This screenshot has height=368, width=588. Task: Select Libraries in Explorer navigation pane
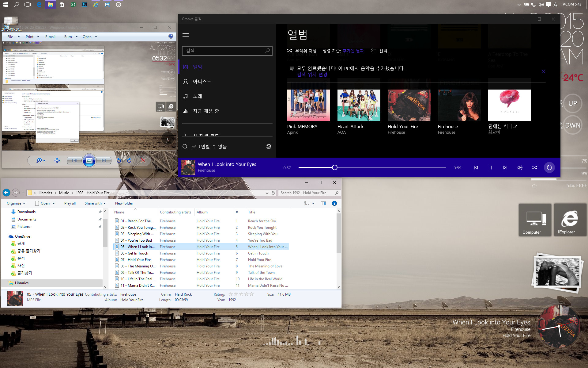(x=21, y=283)
